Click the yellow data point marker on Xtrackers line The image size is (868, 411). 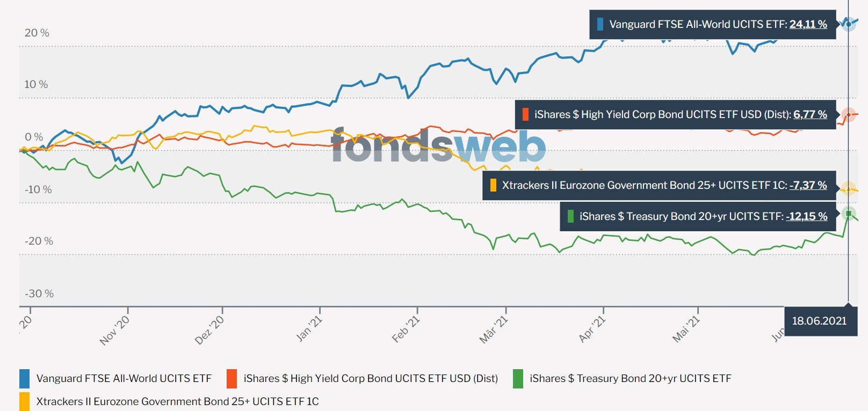pyautogui.click(x=849, y=189)
